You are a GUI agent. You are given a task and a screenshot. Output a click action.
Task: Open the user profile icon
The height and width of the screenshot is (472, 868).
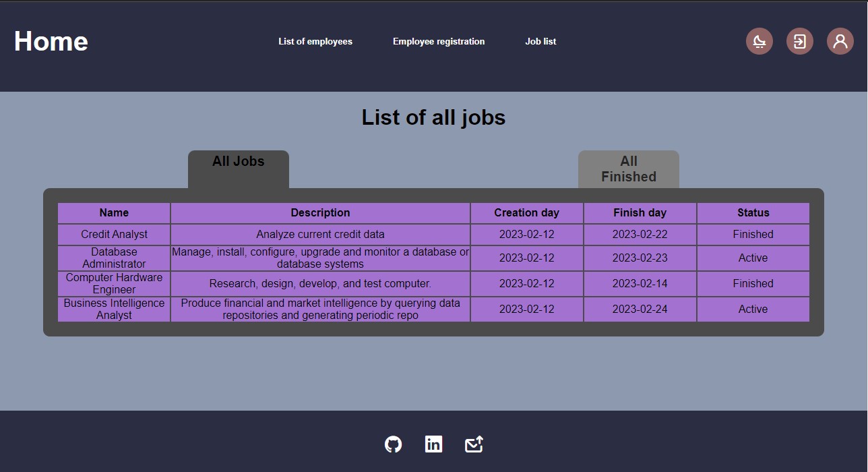pos(840,41)
